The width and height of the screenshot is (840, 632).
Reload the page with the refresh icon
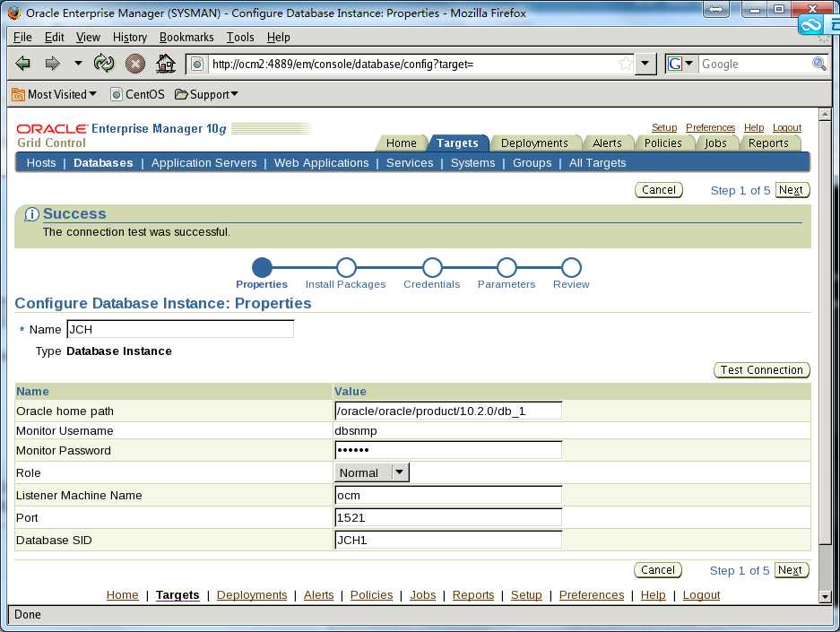[103, 63]
